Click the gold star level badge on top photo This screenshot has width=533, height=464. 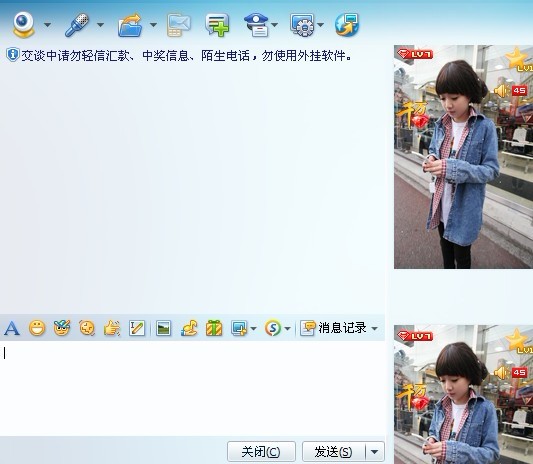[519, 59]
